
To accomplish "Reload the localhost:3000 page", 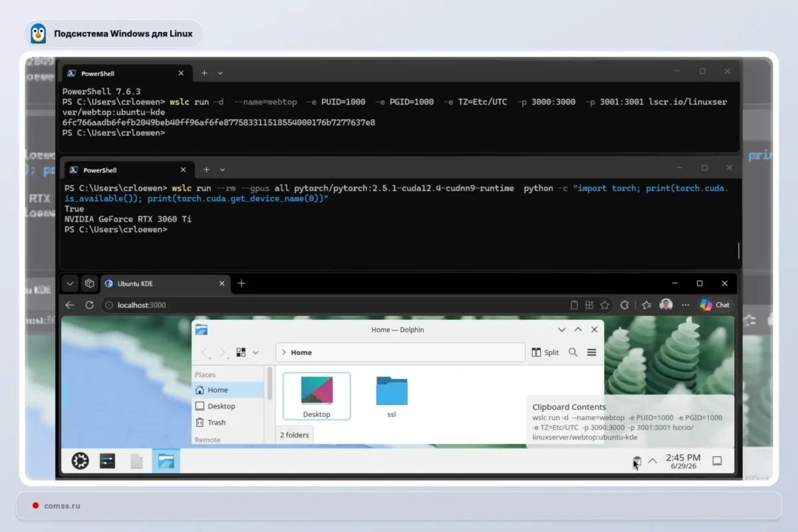I will 89,305.
